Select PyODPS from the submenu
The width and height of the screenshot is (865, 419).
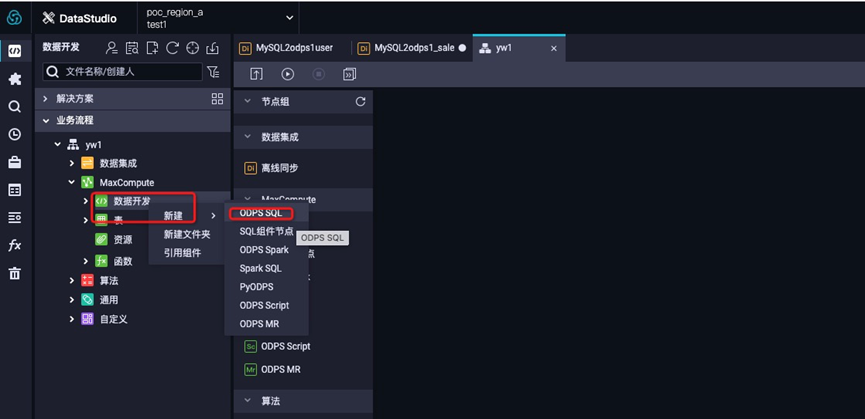click(257, 287)
